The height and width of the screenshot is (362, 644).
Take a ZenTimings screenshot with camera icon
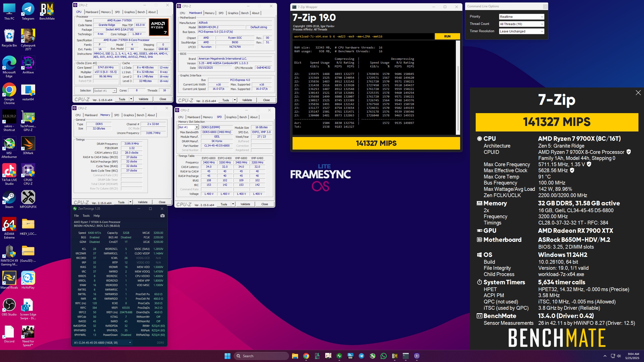click(x=162, y=216)
